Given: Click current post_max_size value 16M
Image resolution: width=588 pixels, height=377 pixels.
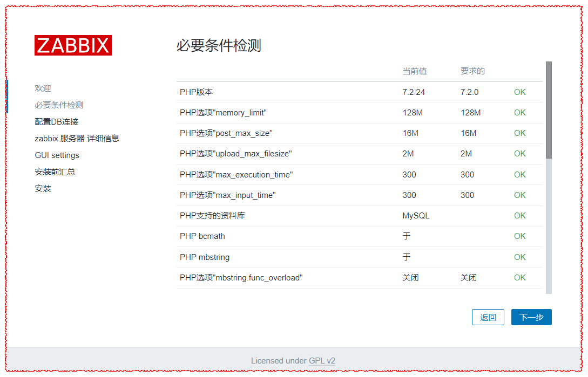Looking at the screenshot, I should pyautogui.click(x=410, y=133).
